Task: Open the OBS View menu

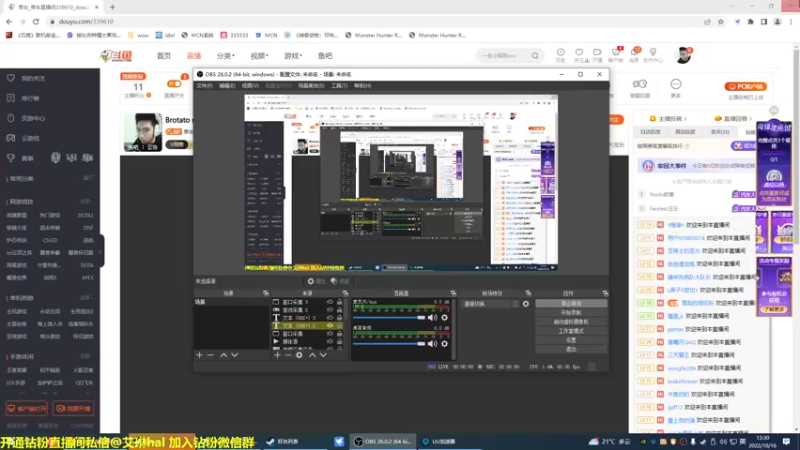Action: click(250, 86)
